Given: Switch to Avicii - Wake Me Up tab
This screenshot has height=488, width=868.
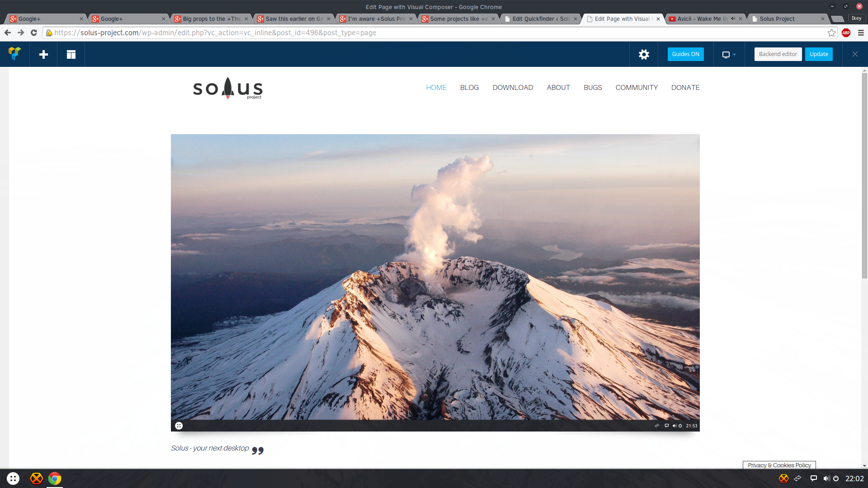Looking at the screenshot, I should click(703, 19).
